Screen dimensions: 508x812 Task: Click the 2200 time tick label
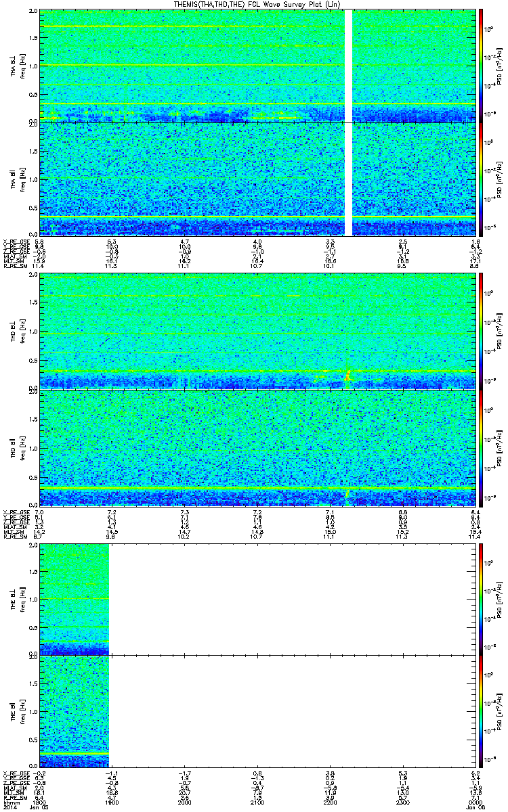coord(329,803)
